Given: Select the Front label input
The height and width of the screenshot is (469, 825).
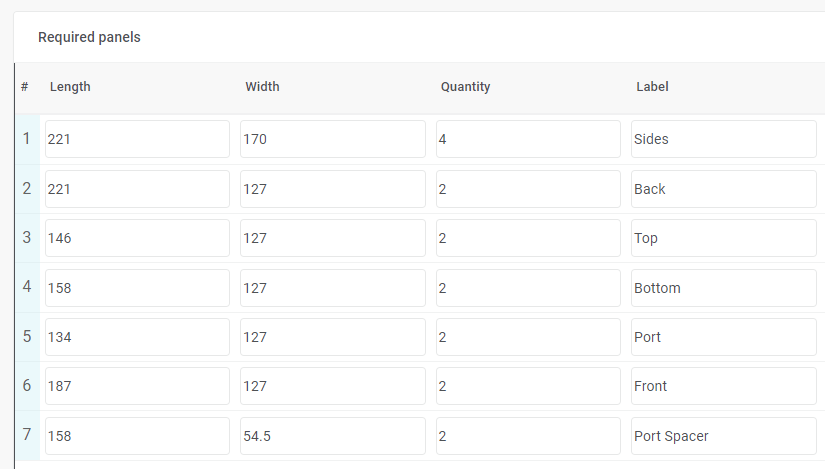Looking at the screenshot, I should 723,386.
